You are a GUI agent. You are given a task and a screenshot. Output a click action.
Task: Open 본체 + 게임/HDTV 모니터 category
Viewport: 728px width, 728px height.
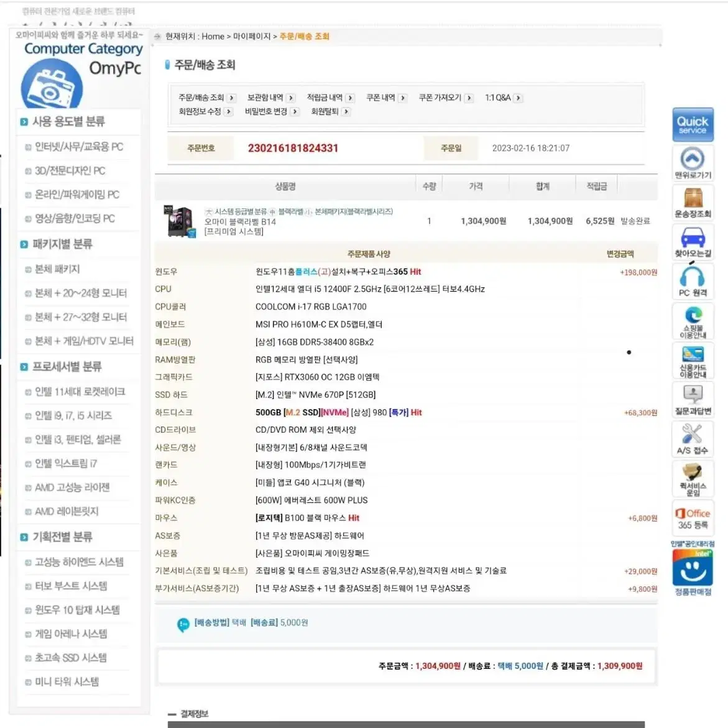84,341
